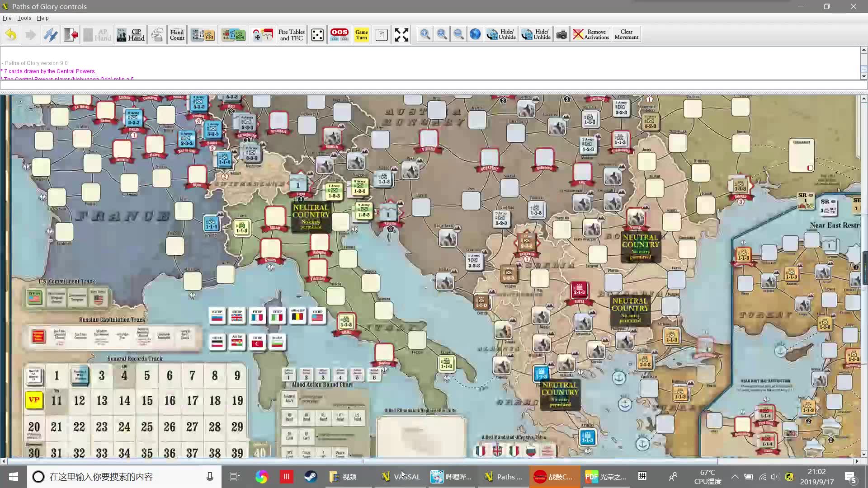This screenshot has width=868, height=488.
Task: Select the Italian RP flag counter
Action: (277, 316)
